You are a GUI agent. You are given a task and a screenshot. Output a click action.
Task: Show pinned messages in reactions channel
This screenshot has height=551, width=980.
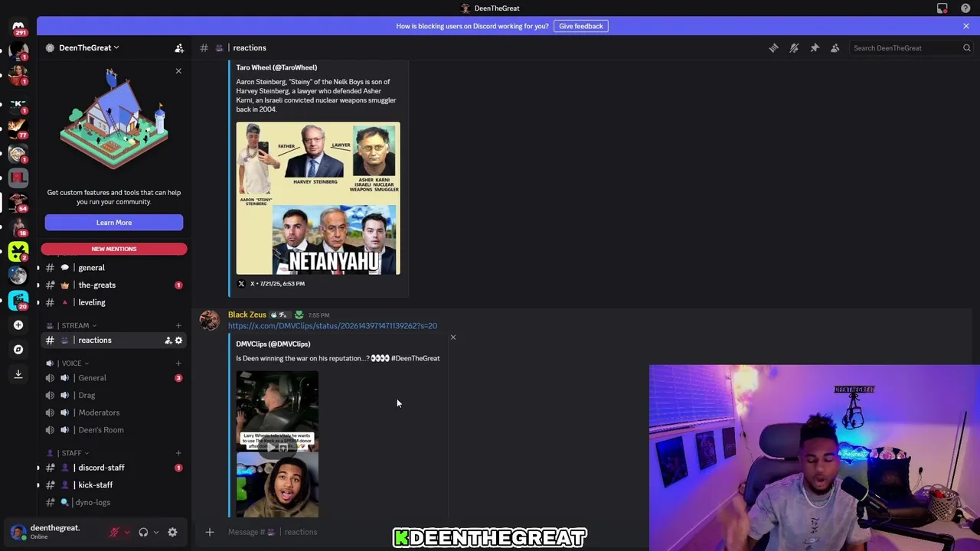(x=815, y=48)
